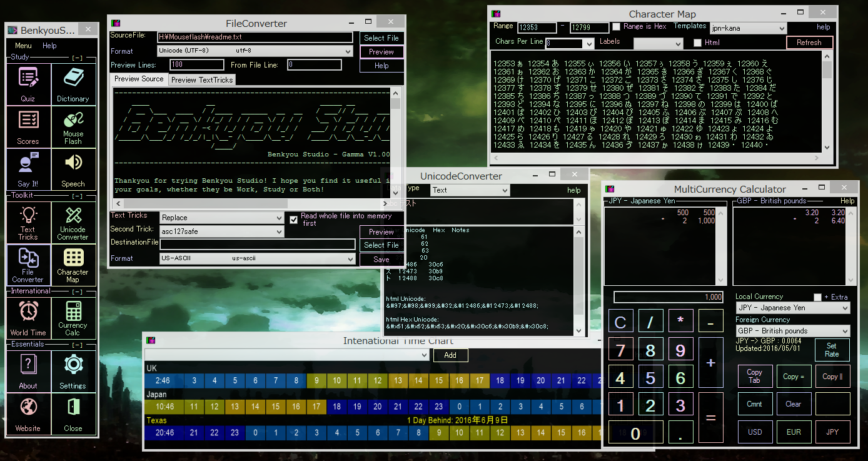This screenshot has height=461, width=868.
Task: Open the Dictionary tool
Action: pos(73,84)
